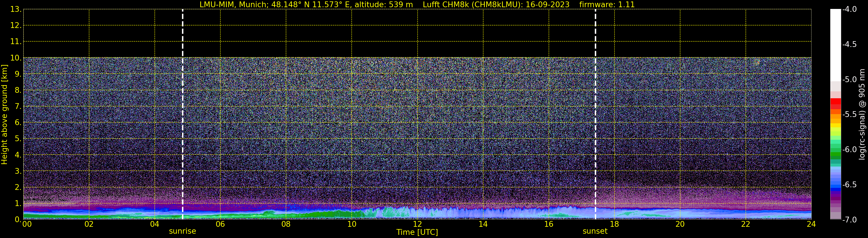
Task: Click the time tick label '08'
Action: [286, 224]
